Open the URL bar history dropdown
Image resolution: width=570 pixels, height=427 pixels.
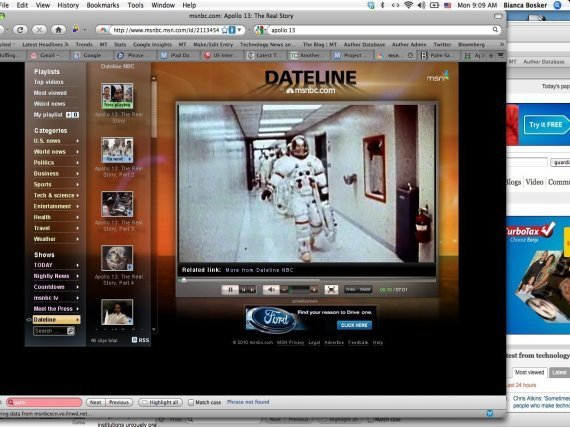pyautogui.click(x=240, y=30)
